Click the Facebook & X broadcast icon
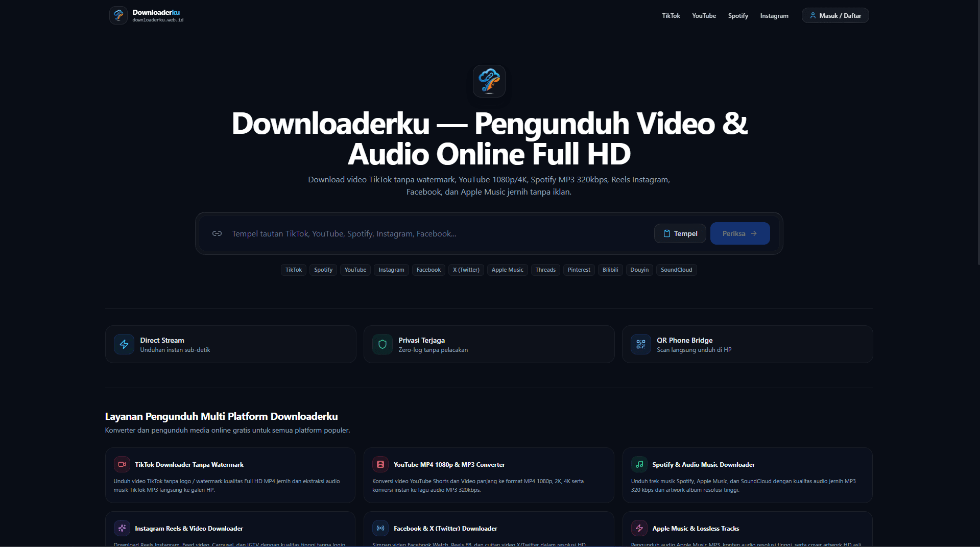 click(380, 528)
